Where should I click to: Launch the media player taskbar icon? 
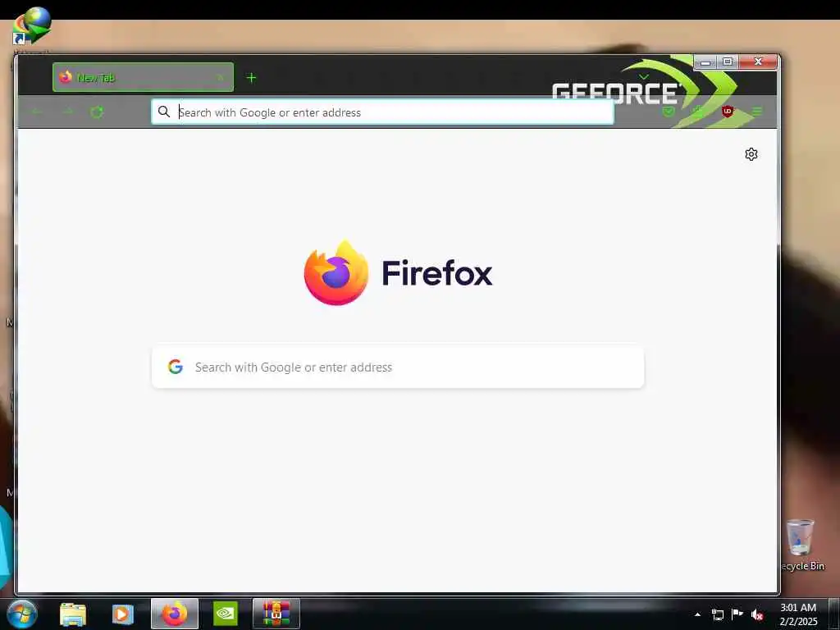pyautogui.click(x=123, y=614)
